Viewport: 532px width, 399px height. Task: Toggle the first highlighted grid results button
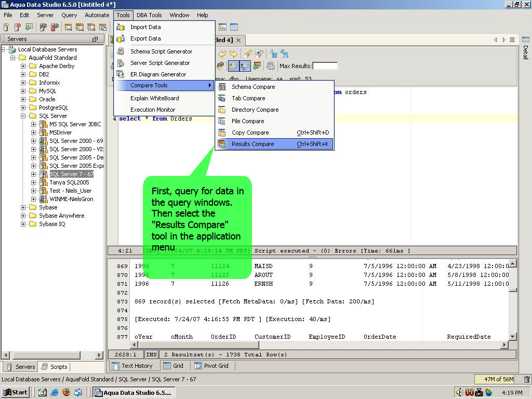pos(233,66)
